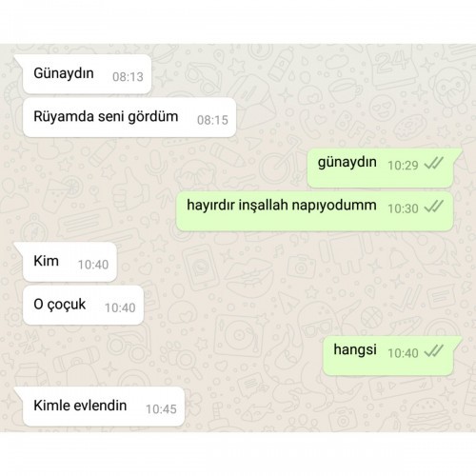Viewport: 476px width, 476px height.
Task: Click the 08:13 timestamp
Action: tap(128, 77)
